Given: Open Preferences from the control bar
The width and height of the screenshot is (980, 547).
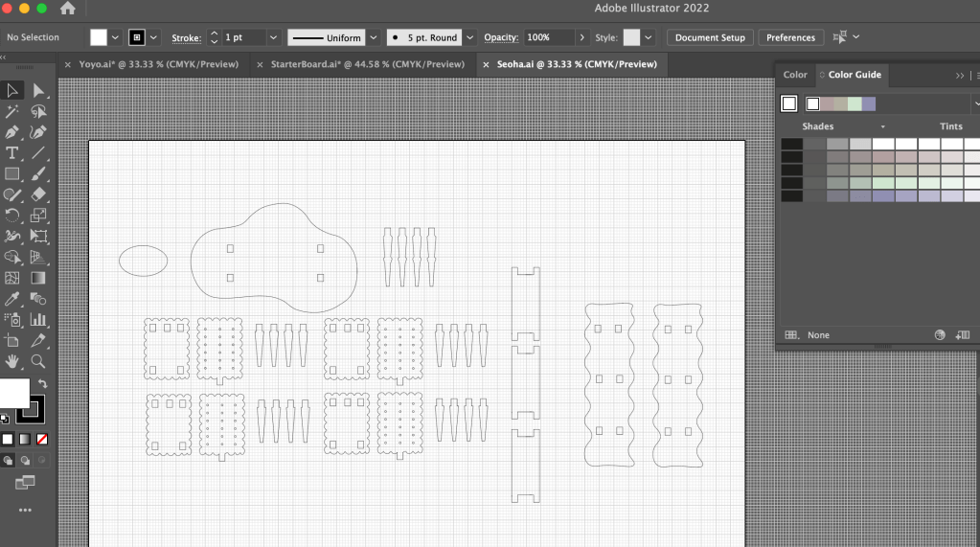Looking at the screenshot, I should (x=790, y=37).
